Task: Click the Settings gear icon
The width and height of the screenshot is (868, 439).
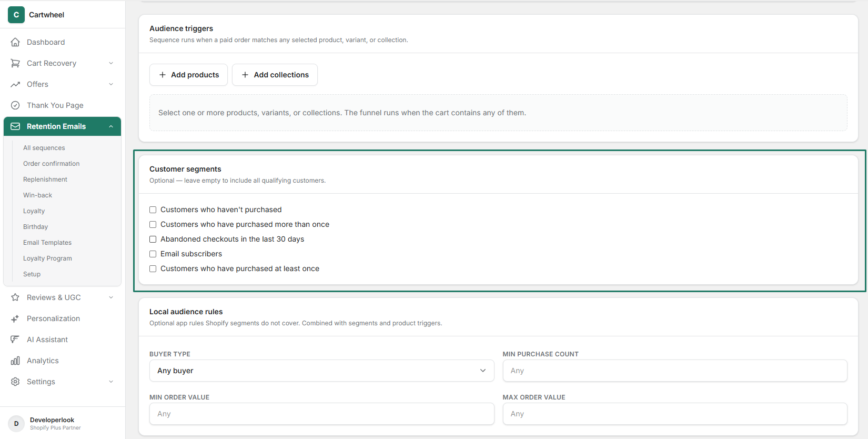Action: pyautogui.click(x=15, y=382)
